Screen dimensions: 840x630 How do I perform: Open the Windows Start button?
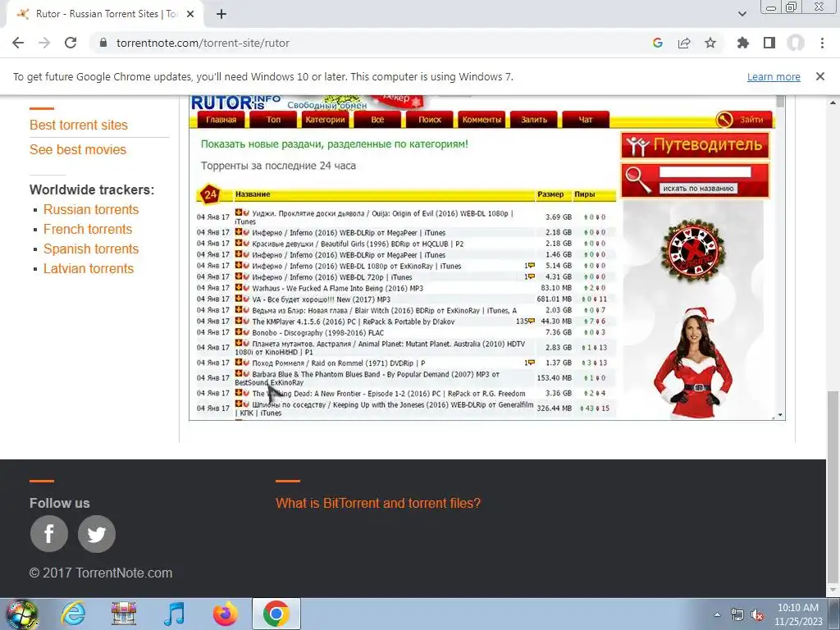22,614
